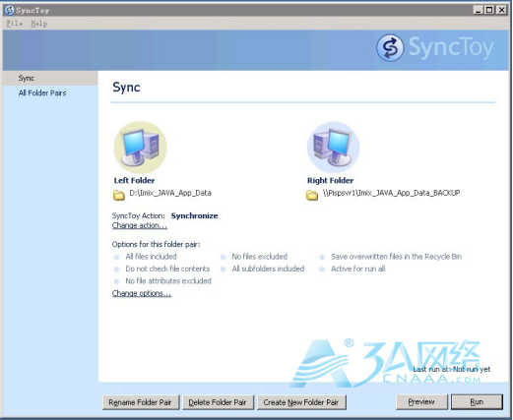
Task: Click the Last run at: Not run yet text
Action: pyautogui.click(x=452, y=369)
